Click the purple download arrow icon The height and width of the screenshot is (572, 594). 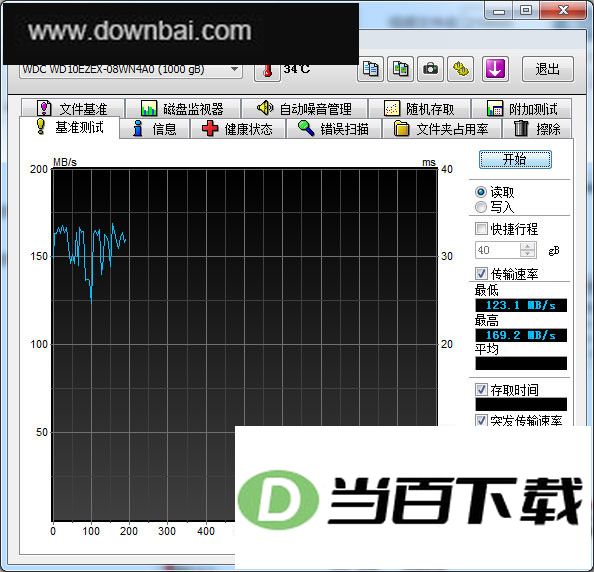[495, 69]
